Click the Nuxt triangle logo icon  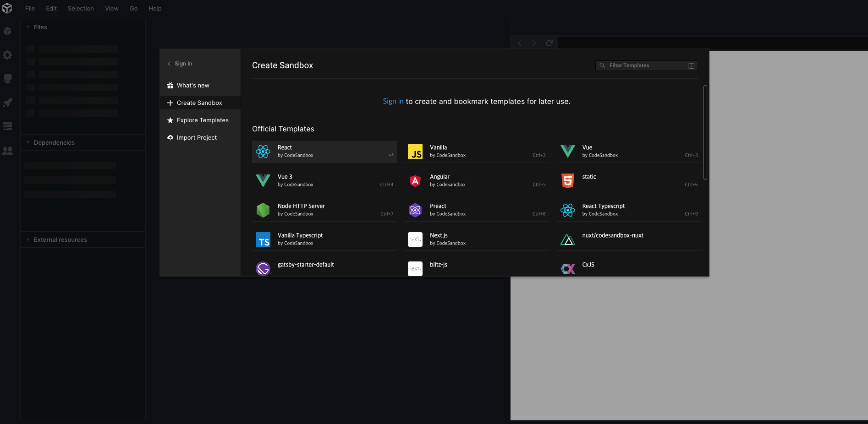(568, 239)
